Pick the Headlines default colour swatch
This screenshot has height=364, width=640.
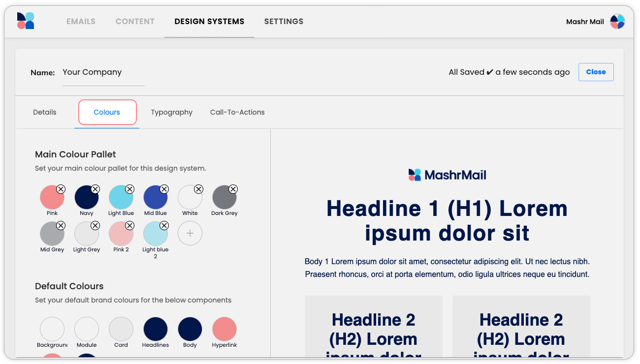point(156,329)
